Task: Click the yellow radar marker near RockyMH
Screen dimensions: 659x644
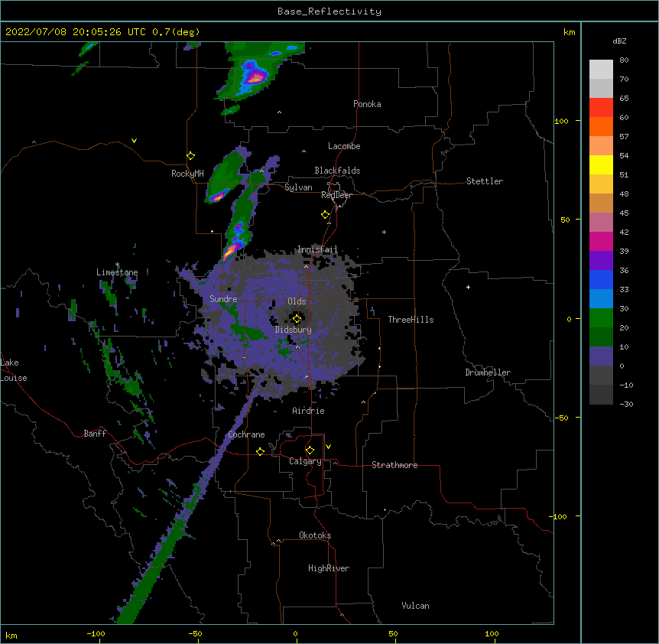Action: click(191, 156)
